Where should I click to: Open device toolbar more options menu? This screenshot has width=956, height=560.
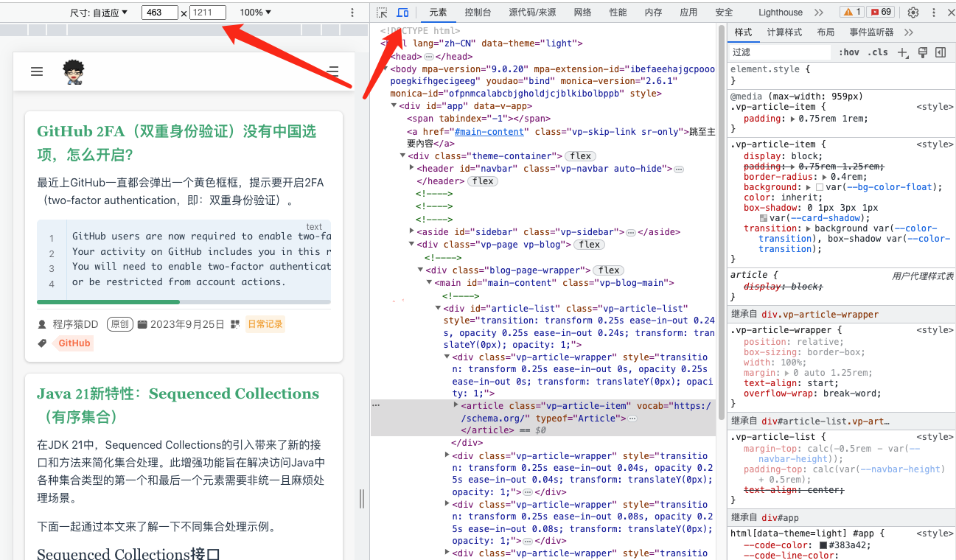click(352, 13)
